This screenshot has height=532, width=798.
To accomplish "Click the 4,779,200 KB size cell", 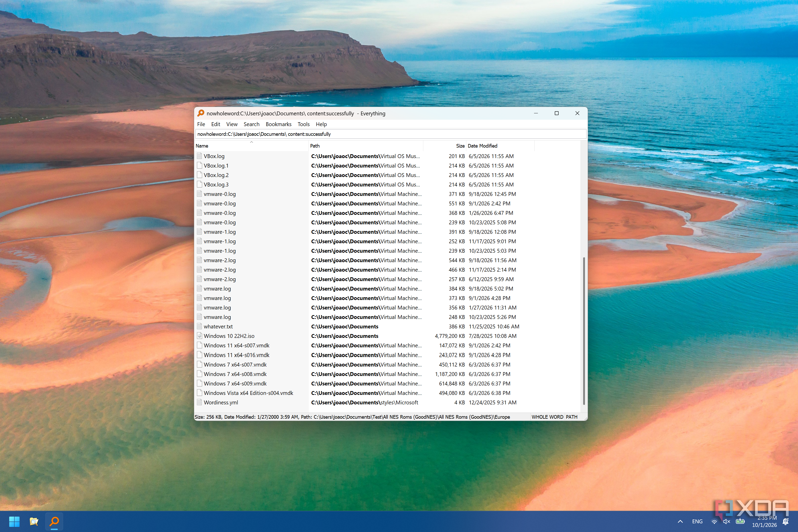I will click(450, 336).
